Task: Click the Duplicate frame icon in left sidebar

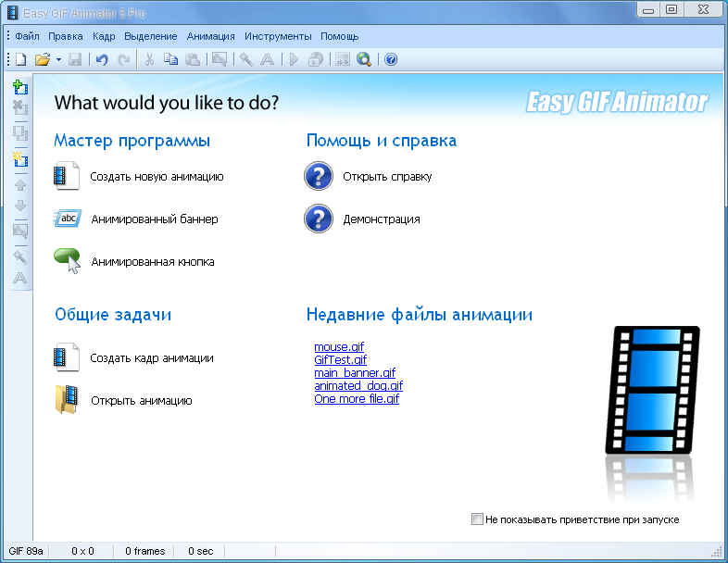Action: pos(20,133)
